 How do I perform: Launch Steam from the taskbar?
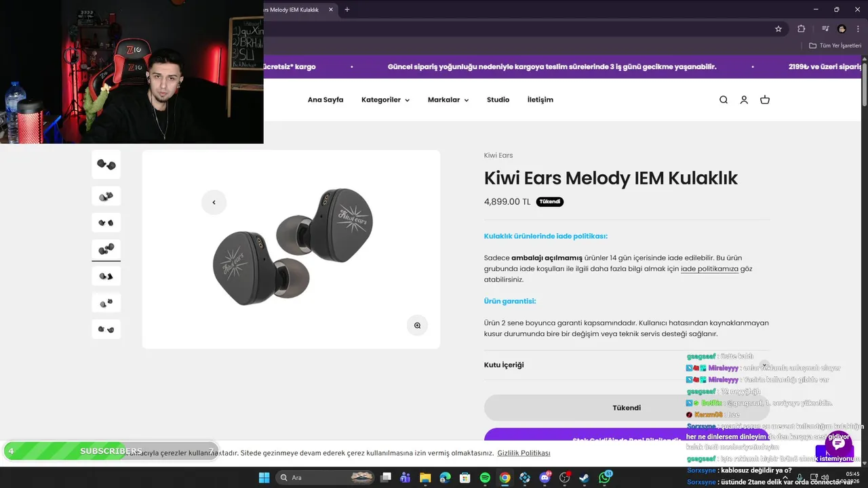(584, 478)
